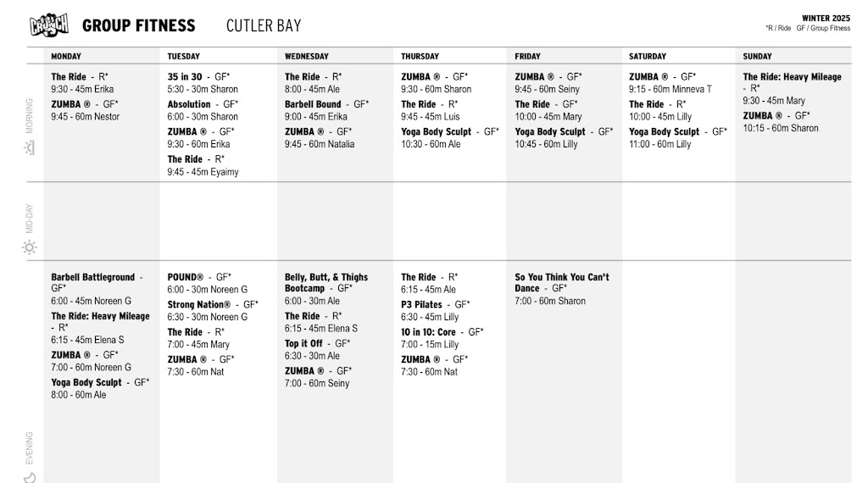868x483 pixels.
Task: Open the 10 in 10: Core class
Action: 428,332
